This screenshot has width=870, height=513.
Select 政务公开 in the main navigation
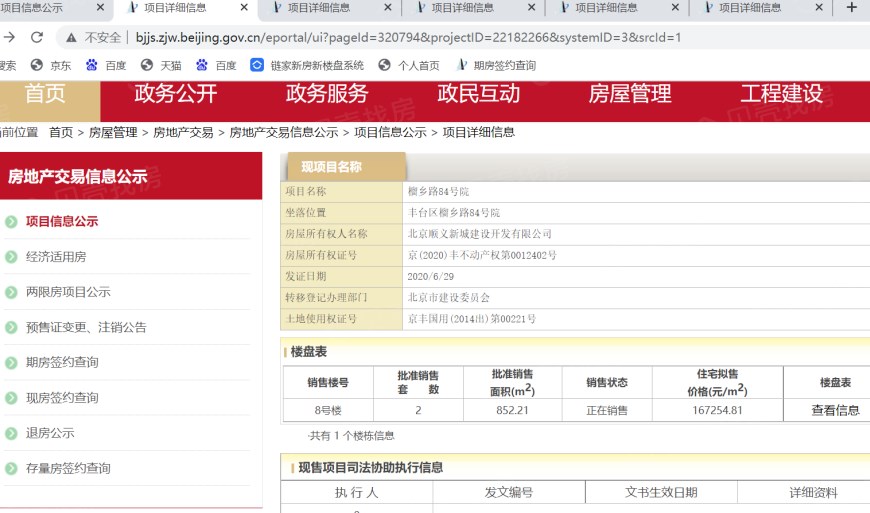pyautogui.click(x=175, y=94)
